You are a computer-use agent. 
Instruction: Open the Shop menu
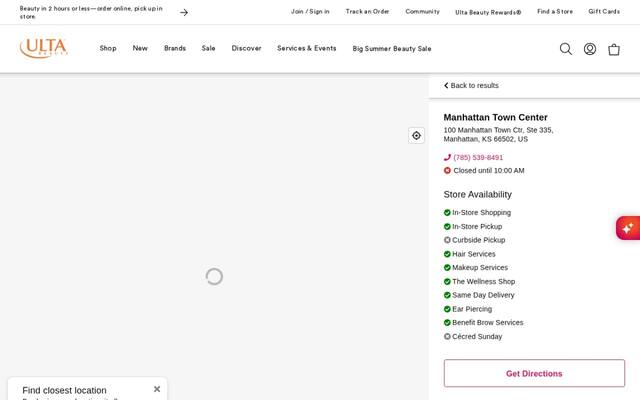pos(108,48)
